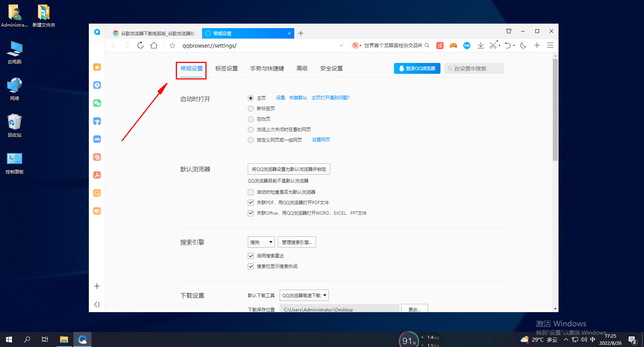Open the PDF tool in the sidebar

(97, 175)
